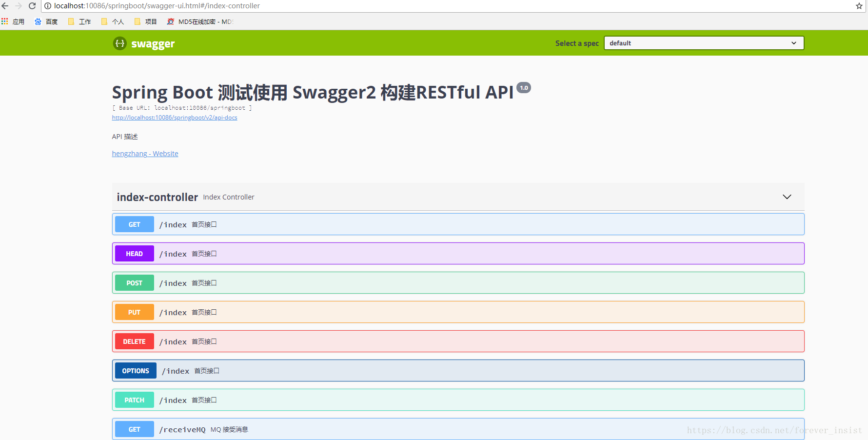Expand the HEAD /index operation
The width and height of the screenshot is (868, 440).
tap(458, 254)
